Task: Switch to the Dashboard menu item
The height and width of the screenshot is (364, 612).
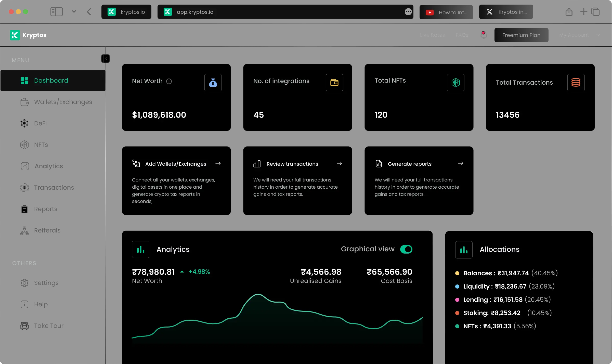Action: click(51, 80)
